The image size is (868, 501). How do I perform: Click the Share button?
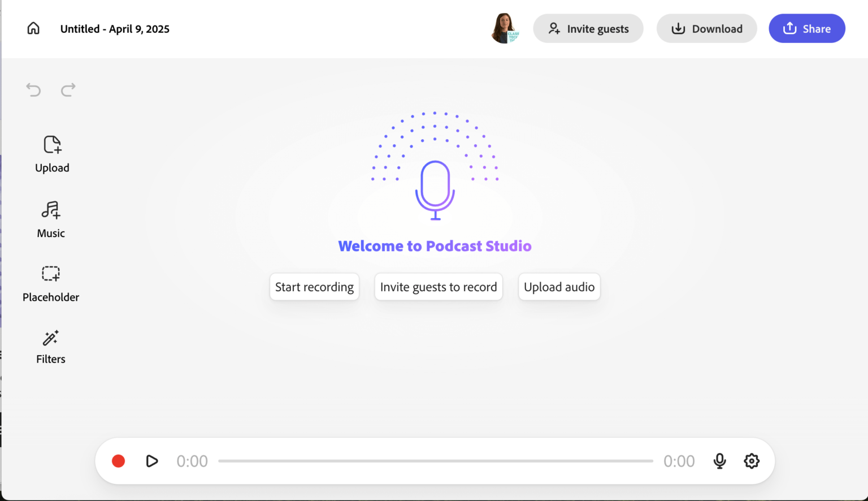pos(806,28)
